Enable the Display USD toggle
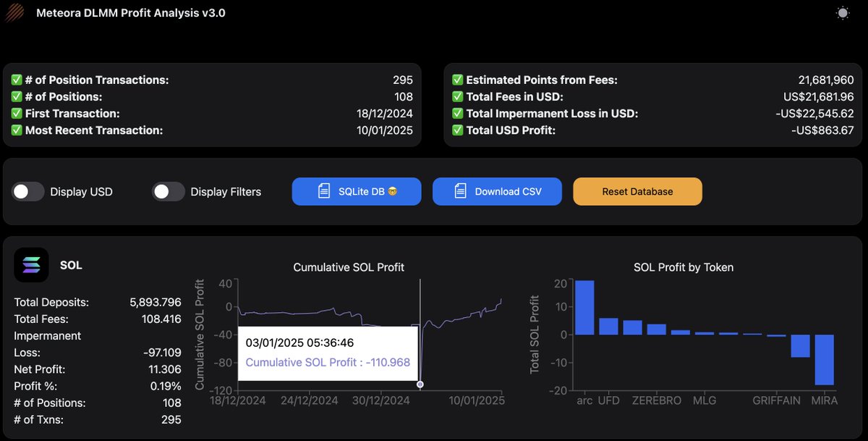The image size is (868, 441). click(x=28, y=192)
